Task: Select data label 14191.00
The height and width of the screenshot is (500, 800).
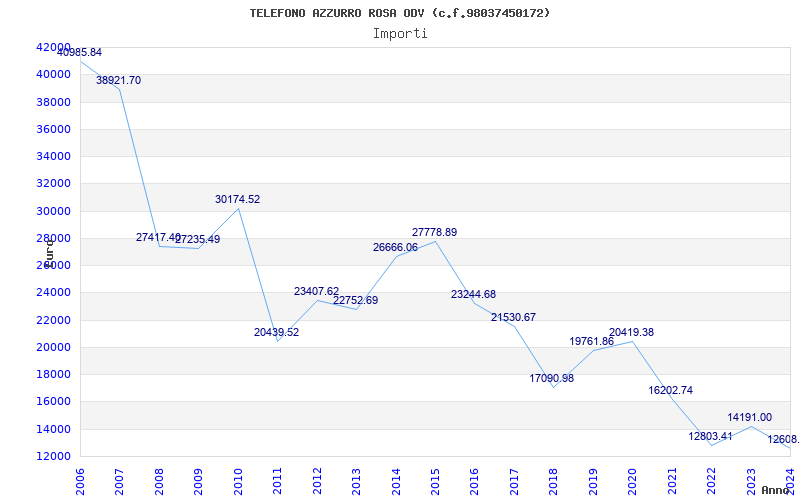Action: click(749, 418)
